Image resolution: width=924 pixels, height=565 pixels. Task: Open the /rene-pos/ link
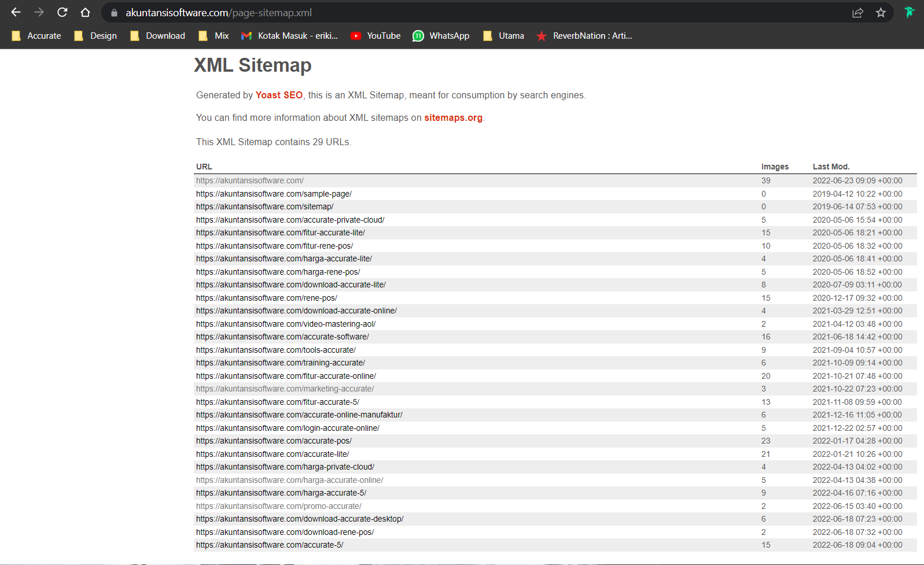click(x=267, y=298)
